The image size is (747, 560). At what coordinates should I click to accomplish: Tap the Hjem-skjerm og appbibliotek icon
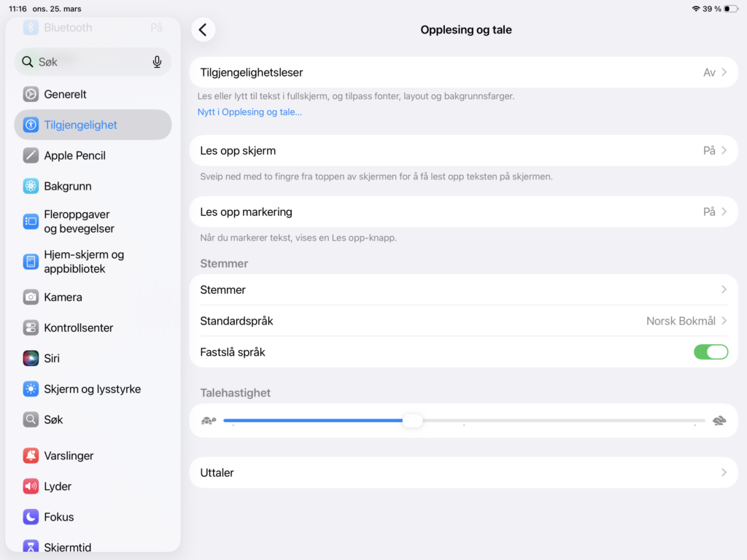tap(31, 262)
